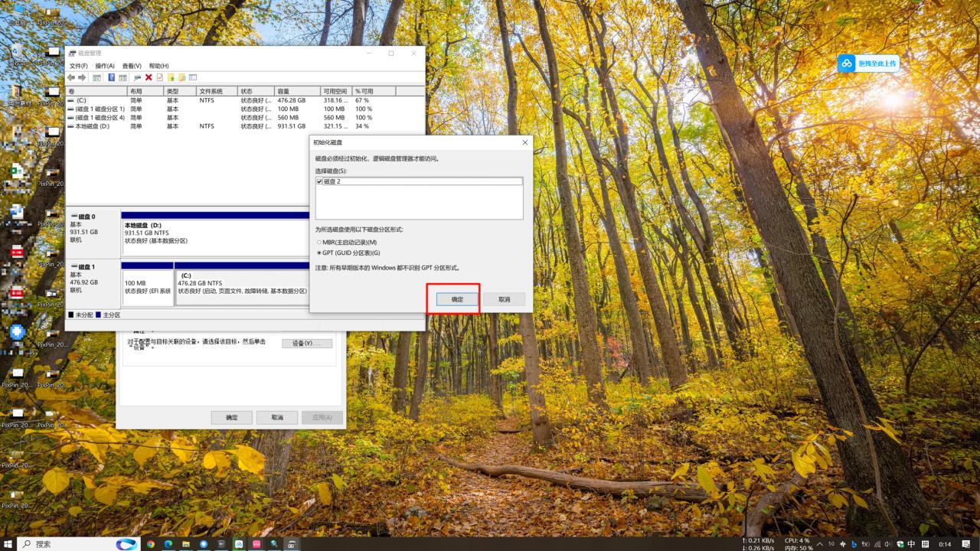Select the (磁盘 1 磁盘分区 1) volume row
This screenshot has height=551, width=980.
(x=245, y=109)
